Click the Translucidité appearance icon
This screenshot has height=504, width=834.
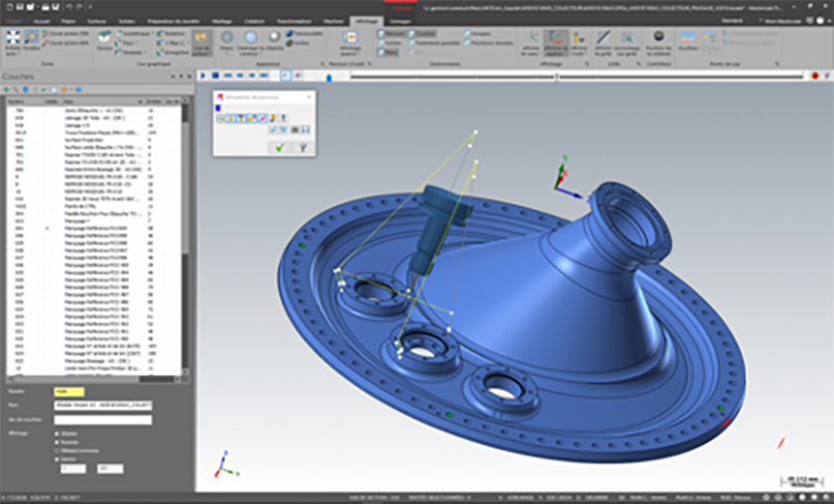click(288, 33)
